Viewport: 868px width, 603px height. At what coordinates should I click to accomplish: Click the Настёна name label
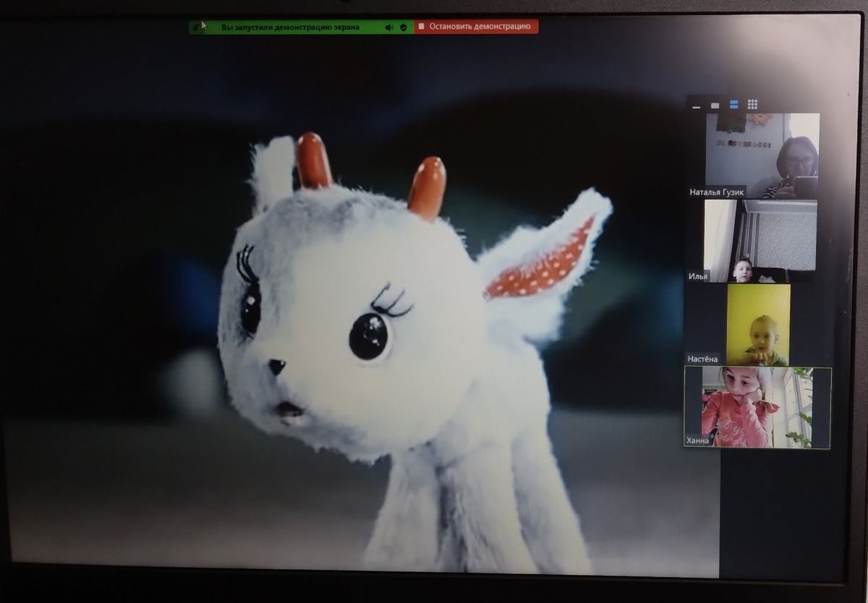[x=703, y=359]
